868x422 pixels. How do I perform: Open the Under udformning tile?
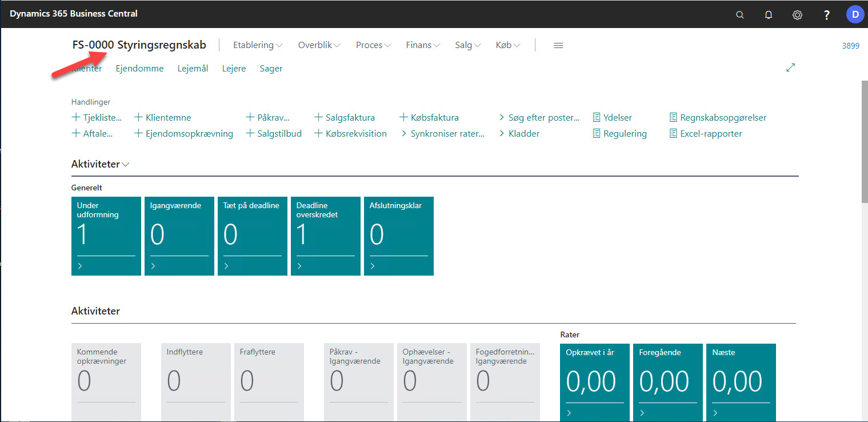(x=106, y=236)
